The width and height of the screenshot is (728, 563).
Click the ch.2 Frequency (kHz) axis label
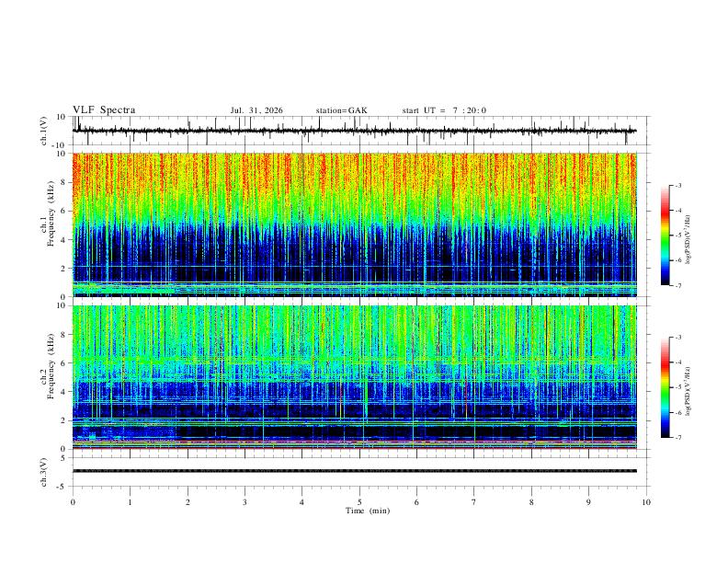[51, 366]
